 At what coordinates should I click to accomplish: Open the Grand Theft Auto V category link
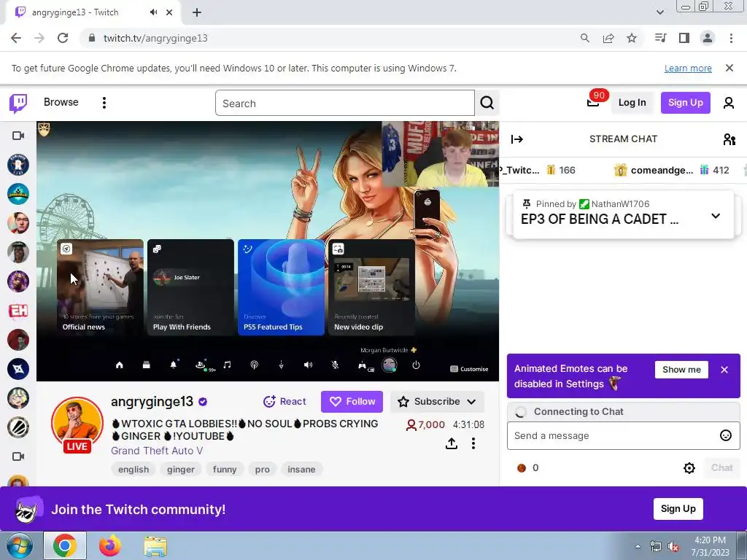pos(157,451)
